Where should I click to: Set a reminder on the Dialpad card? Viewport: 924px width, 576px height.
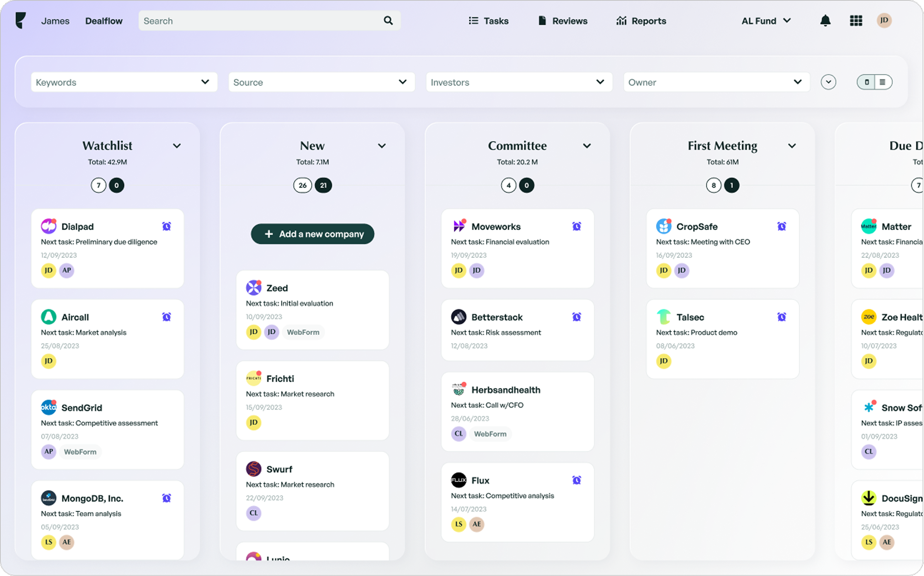[x=167, y=226]
